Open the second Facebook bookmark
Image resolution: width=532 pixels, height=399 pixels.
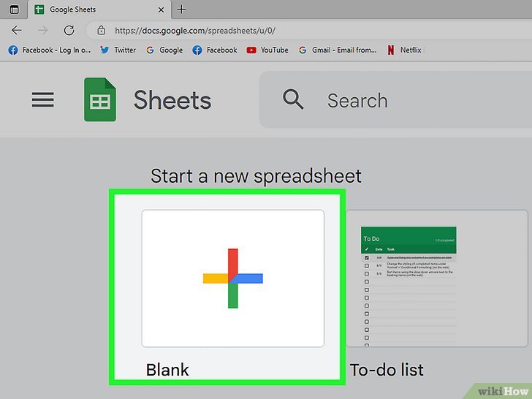click(x=214, y=50)
